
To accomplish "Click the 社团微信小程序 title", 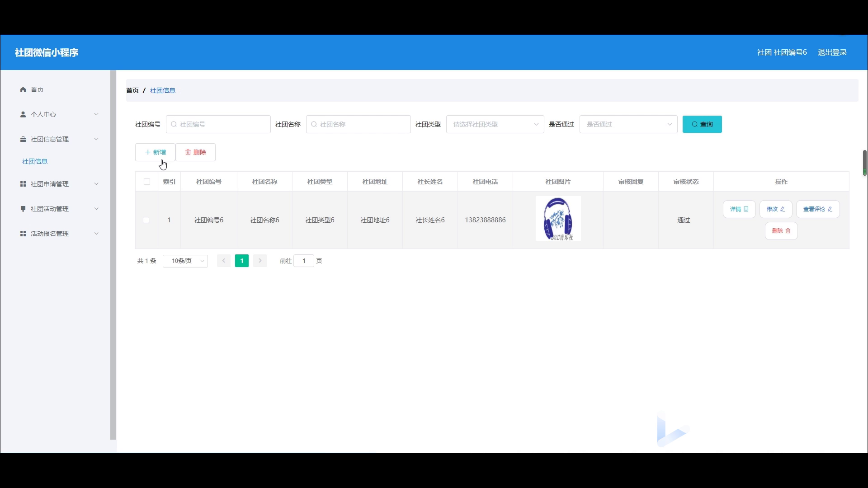I will [x=47, y=52].
